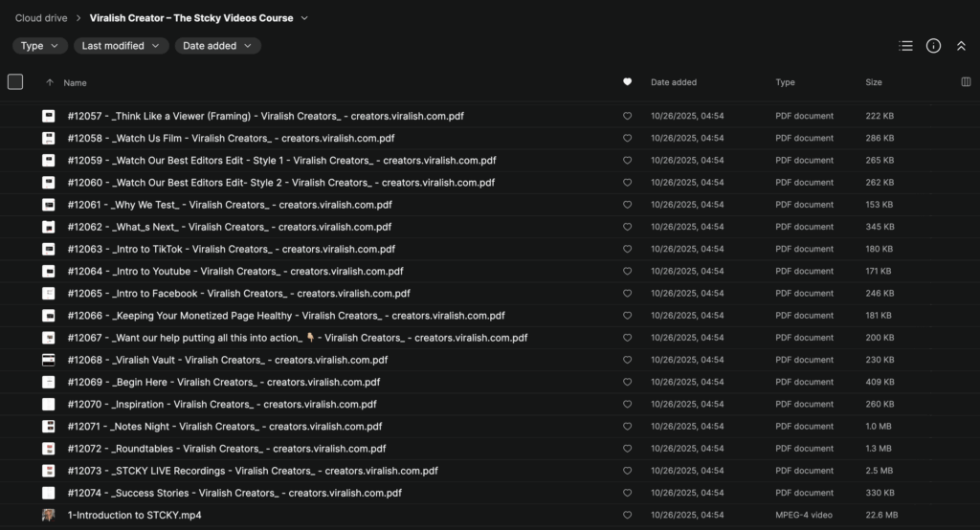This screenshot has height=530, width=980.
Task: Click the Viralish Creator folder title breadcrumb
Action: coord(191,18)
